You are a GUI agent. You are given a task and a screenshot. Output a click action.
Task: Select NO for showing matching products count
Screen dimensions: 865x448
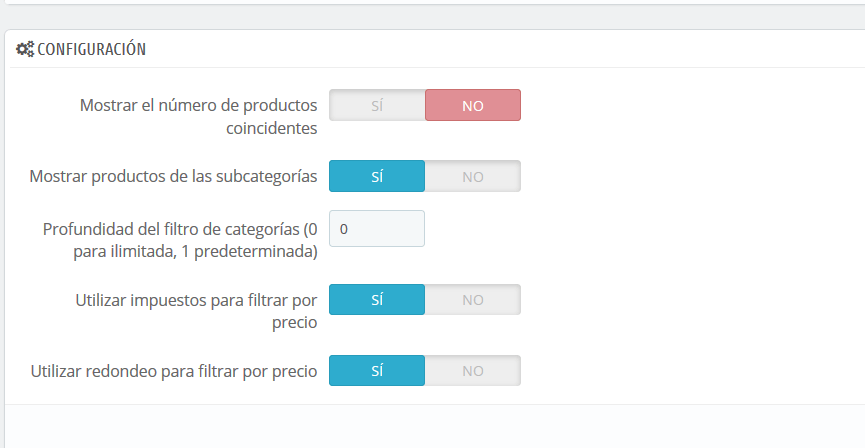(x=473, y=105)
